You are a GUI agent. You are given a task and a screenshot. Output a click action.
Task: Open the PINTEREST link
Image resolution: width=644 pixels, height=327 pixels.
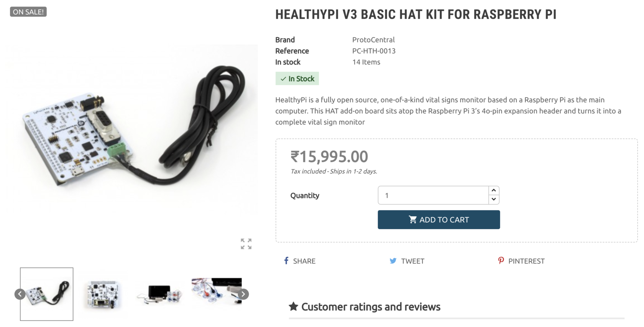[x=526, y=261]
